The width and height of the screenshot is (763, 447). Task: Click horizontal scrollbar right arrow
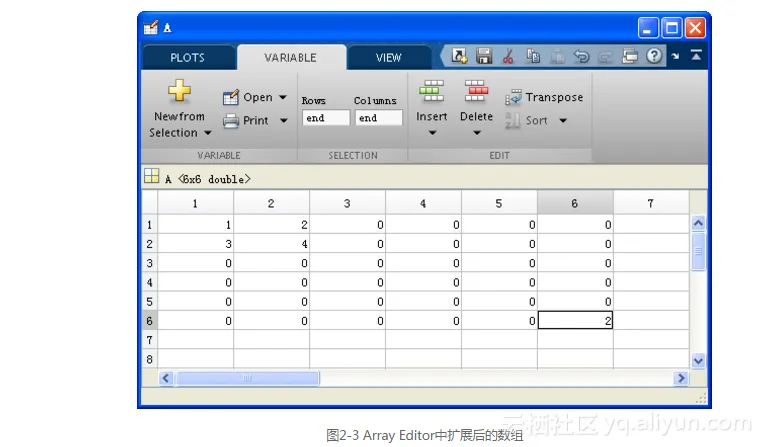pyautogui.click(x=681, y=378)
